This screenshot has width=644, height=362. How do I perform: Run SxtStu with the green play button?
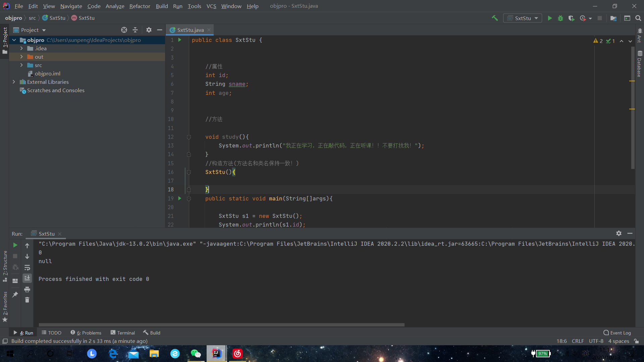tap(550, 18)
